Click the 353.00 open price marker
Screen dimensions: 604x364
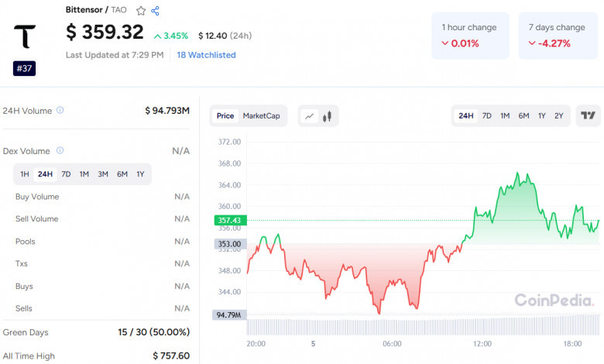(x=230, y=244)
